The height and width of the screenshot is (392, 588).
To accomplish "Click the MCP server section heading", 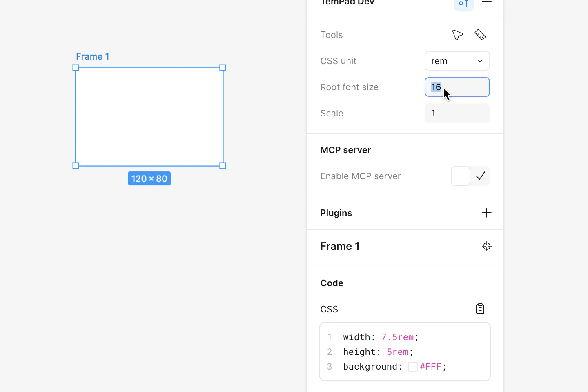I will coord(345,150).
